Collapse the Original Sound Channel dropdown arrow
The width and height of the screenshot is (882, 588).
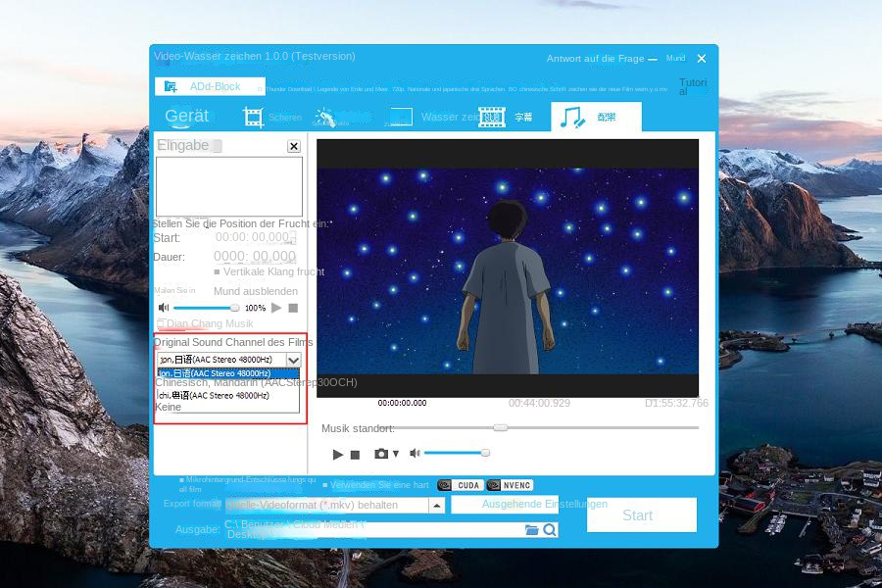pos(294,360)
